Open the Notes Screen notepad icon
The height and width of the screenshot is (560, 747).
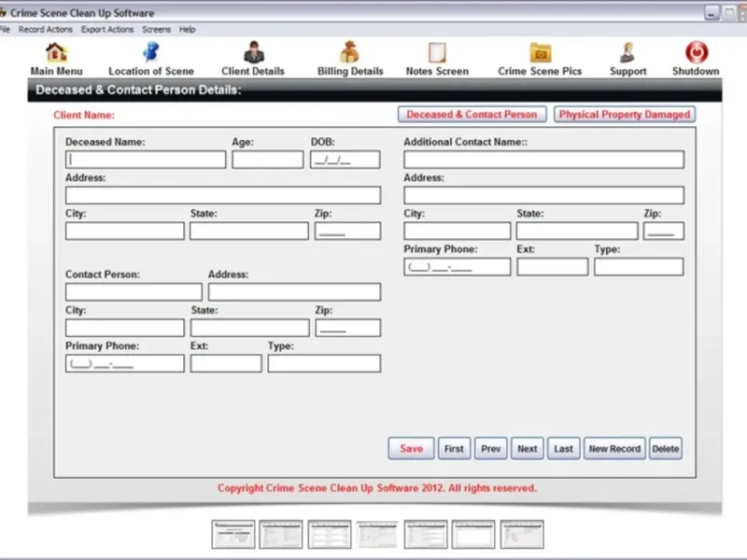(437, 52)
